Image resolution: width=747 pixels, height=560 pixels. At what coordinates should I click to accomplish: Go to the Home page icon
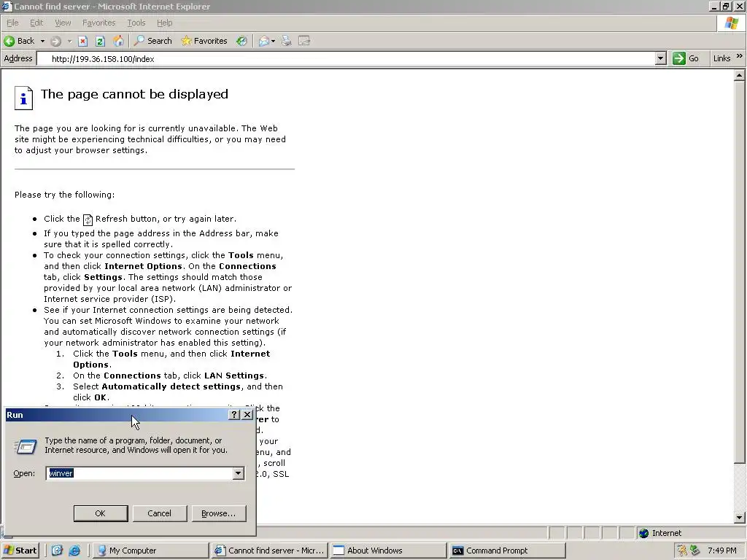(118, 41)
